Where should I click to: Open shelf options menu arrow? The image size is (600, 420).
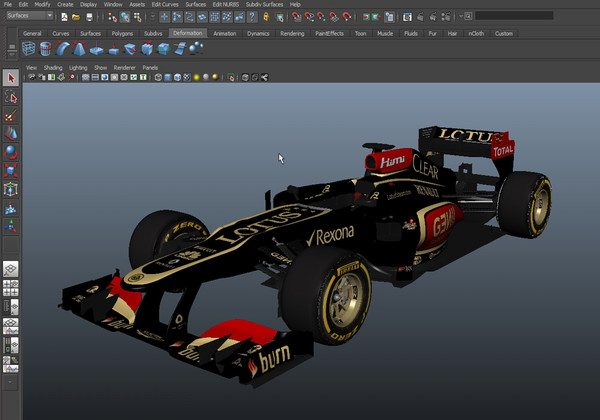tap(11, 54)
